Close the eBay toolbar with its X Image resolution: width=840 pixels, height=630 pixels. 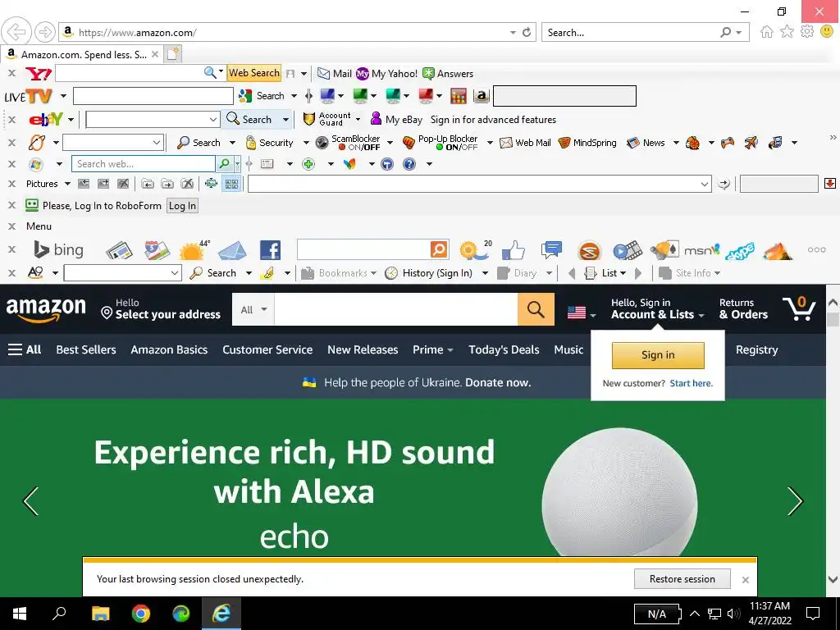[11, 120]
